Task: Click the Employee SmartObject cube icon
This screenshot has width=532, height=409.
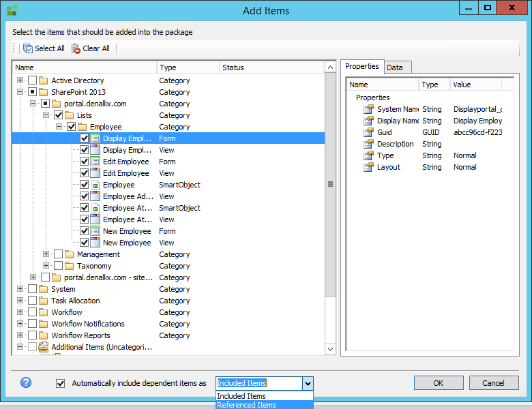Action: coord(95,185)
